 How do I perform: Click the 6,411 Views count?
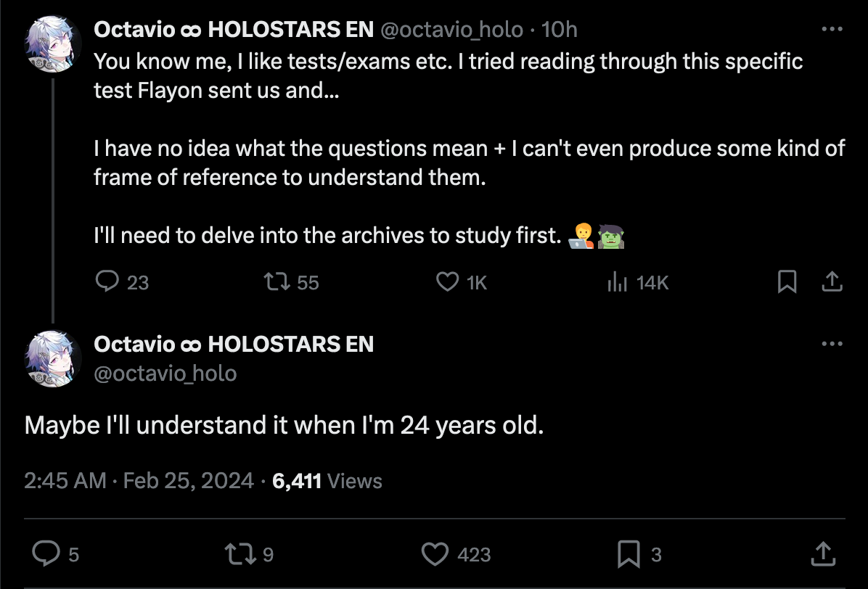(x=327, y=480)
